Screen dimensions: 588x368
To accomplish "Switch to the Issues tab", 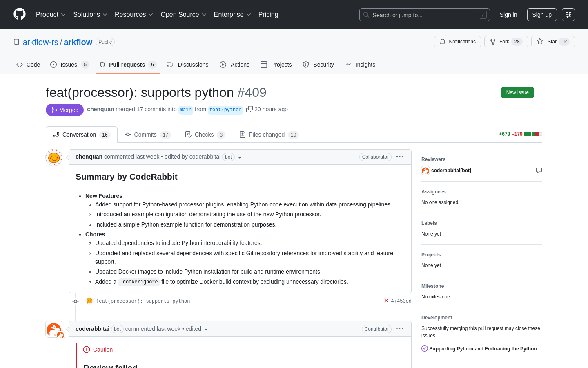I will (69, 65).
